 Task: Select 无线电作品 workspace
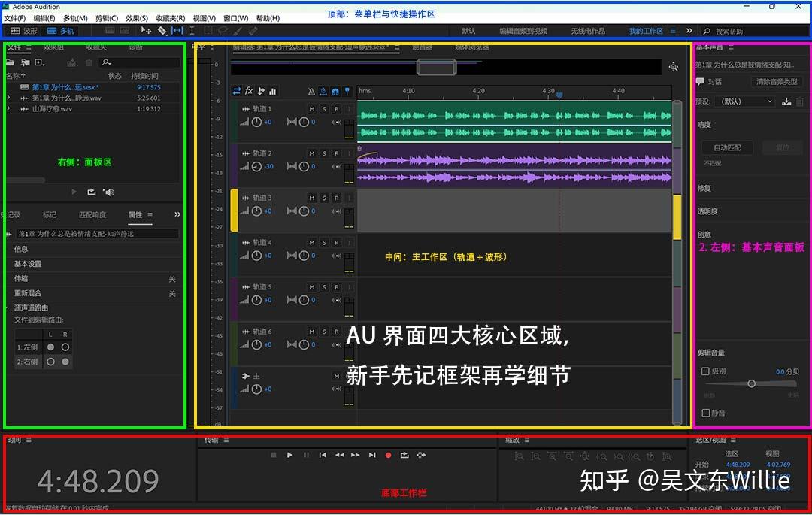(588, 31)
